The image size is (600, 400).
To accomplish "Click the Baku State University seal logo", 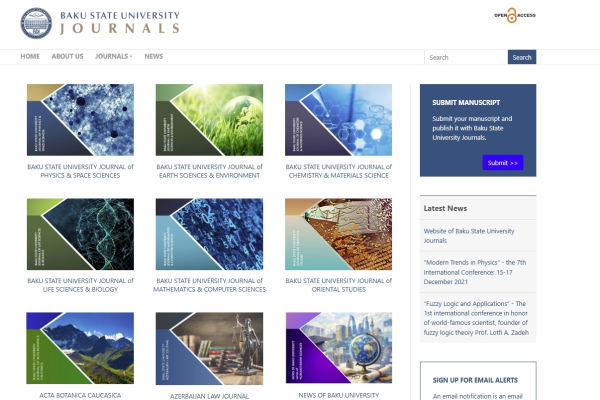I will click(x=36, y=23).
